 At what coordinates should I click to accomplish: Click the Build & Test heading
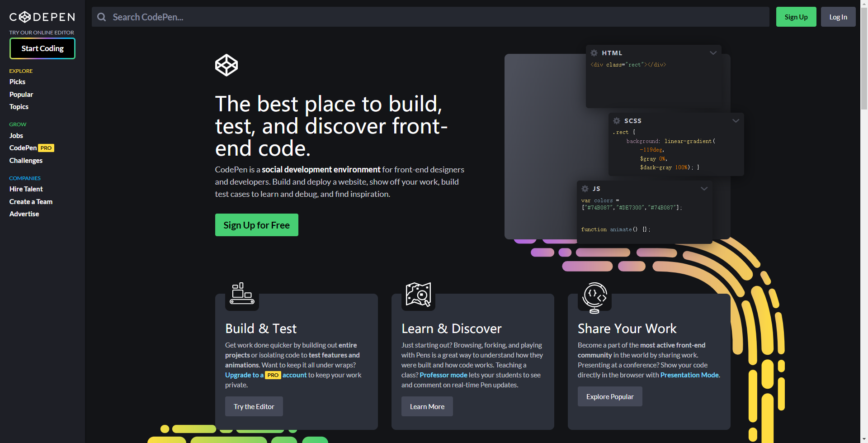pos(261,329)
